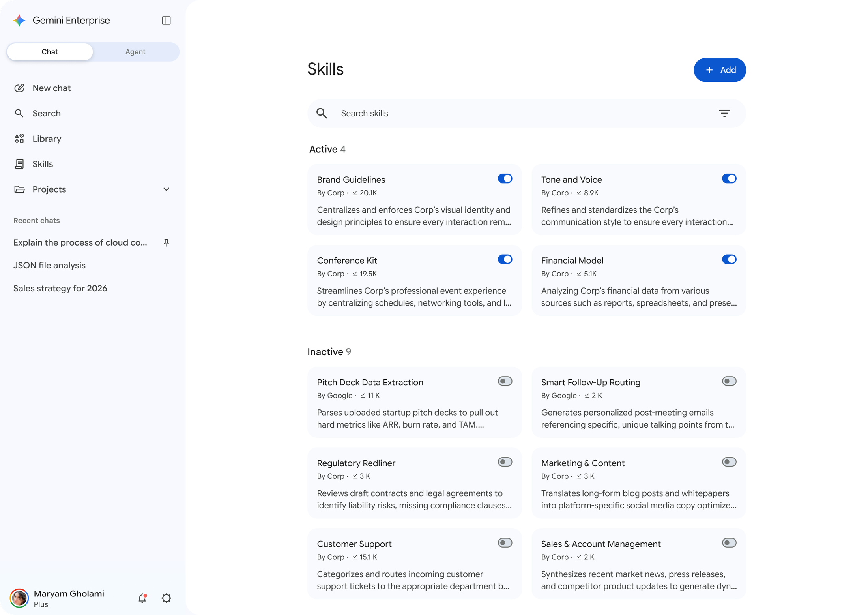Open Regulatory Redliner title
This screenshot has width=868, height=615.
coord(356,463)
